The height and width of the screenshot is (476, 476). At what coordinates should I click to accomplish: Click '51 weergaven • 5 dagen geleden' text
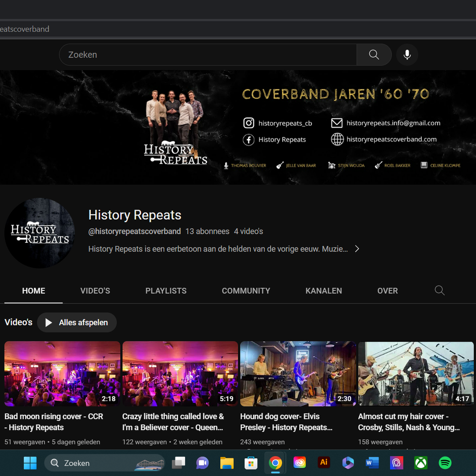coord(52,442)
